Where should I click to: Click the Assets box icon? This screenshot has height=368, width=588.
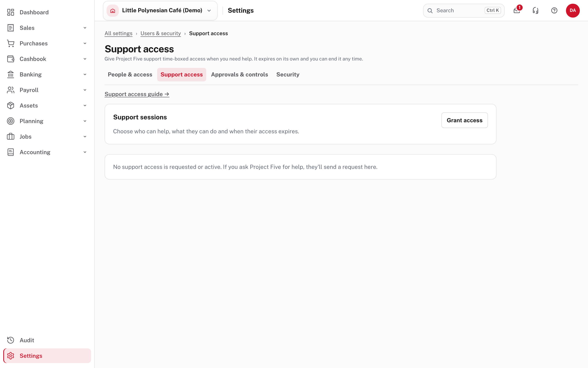click(10, 106)
